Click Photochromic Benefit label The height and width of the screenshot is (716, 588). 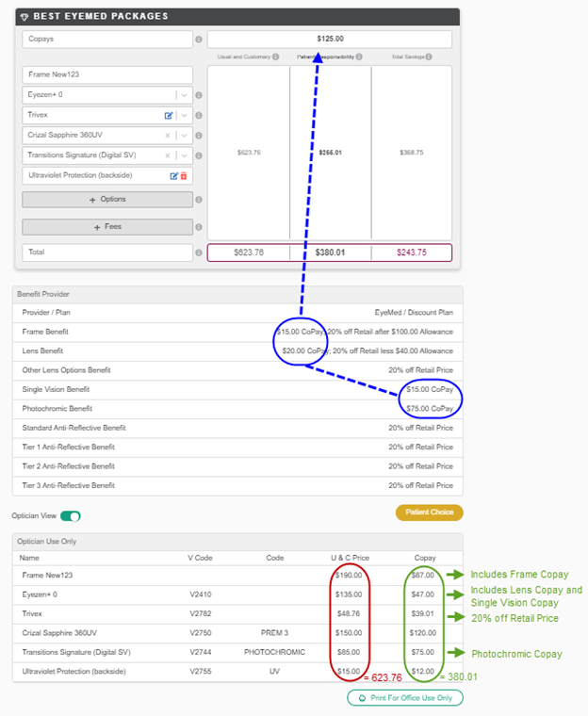(x=57, y=409)
